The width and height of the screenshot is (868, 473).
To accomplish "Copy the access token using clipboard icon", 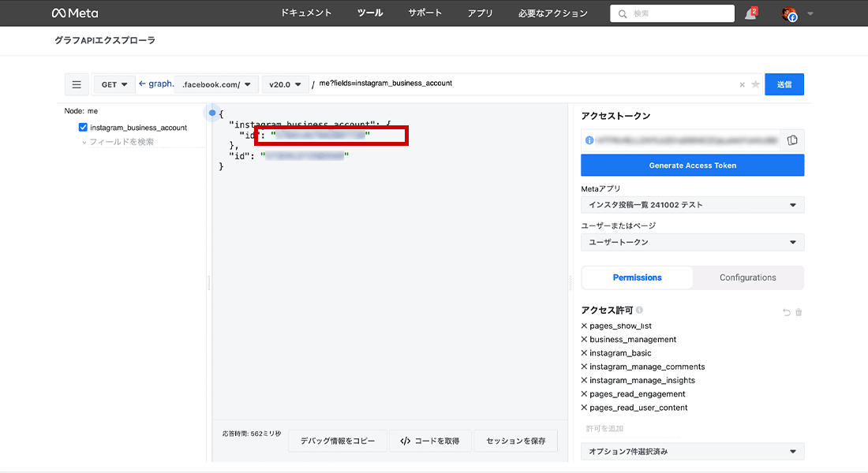I will (x=792, y=140).
